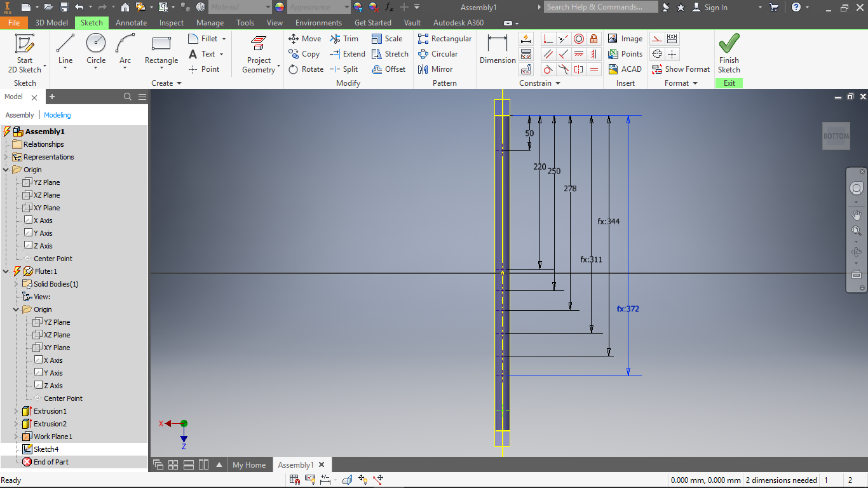Image resolution: width=868 pixels, height=488 pixels.
Task: Apply the Perpendicular constraint
Action: 564,54
